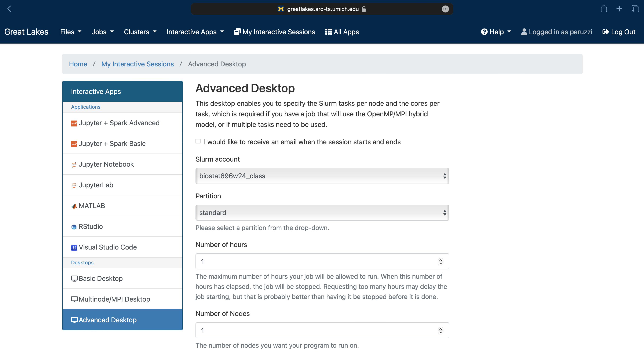Click the Visual Studio Code icon
The height and width of the screenshot is (354, 644).
[74, 247]
